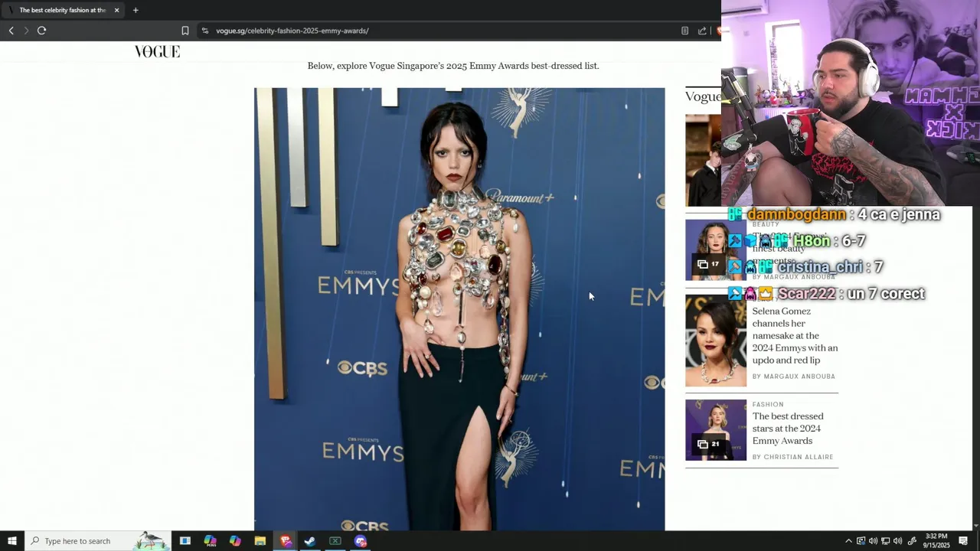Open the green X app taskbar icon
980x551 pixels.
pos(335,541)
